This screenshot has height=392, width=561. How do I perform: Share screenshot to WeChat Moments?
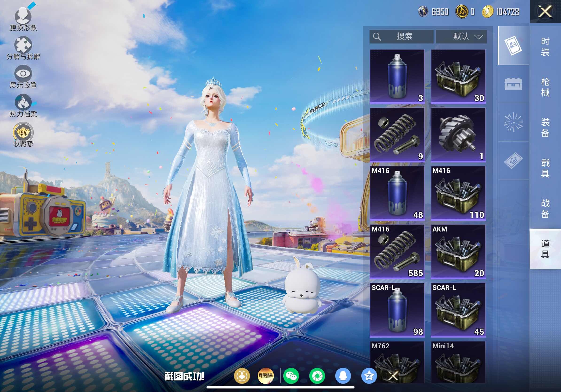[x=317, y=376]
